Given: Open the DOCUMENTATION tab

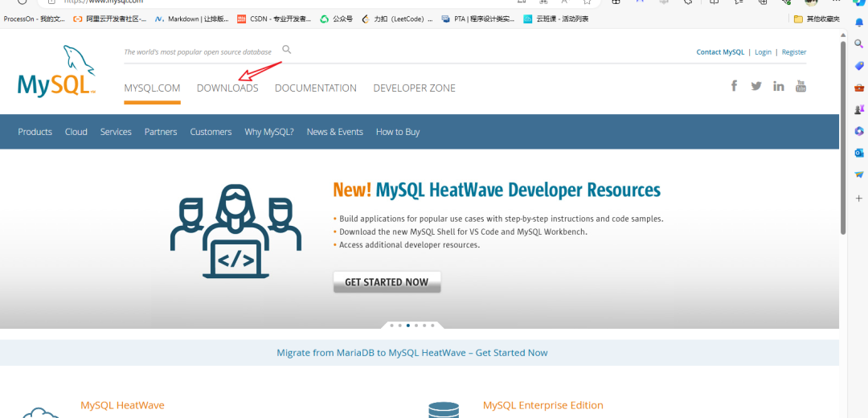Looking at the screenshot, I should click(316, 88).
